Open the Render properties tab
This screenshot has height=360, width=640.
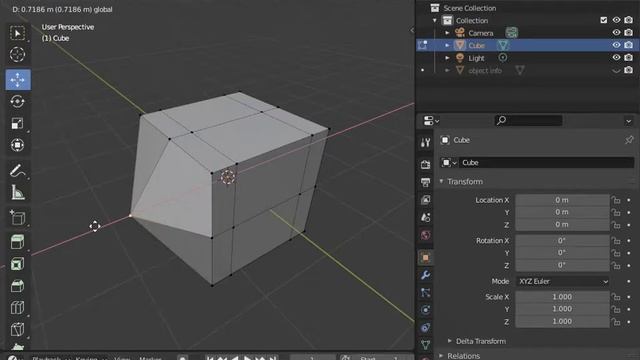click(425, 164)
